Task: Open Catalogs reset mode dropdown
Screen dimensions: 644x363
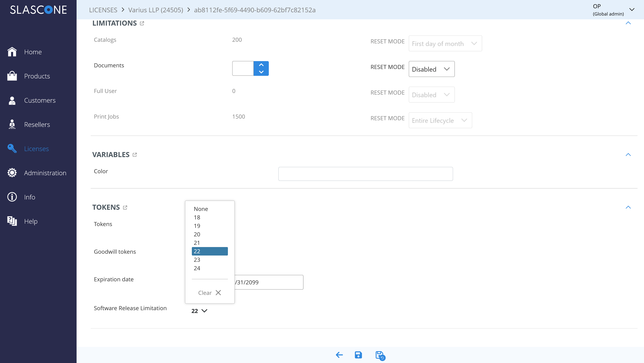Action: (x=445, y=44)
